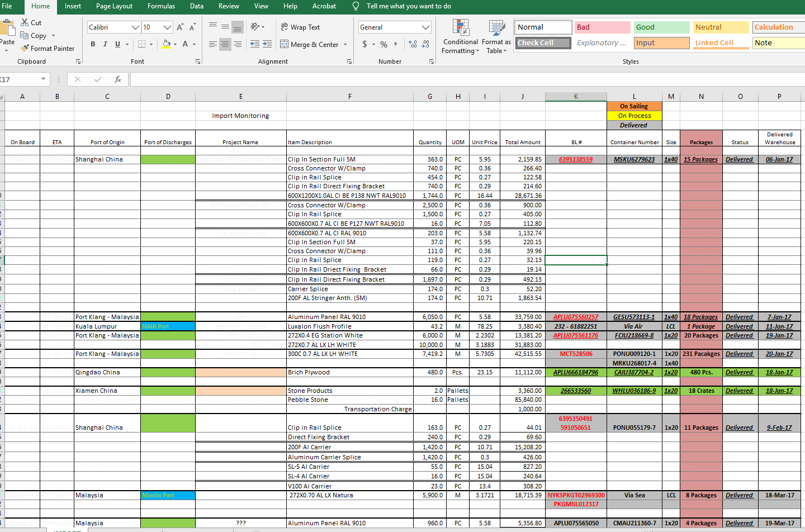Click the Tell me lightbulb icon
Screen dimensions: 805x532
click(356, 6)
